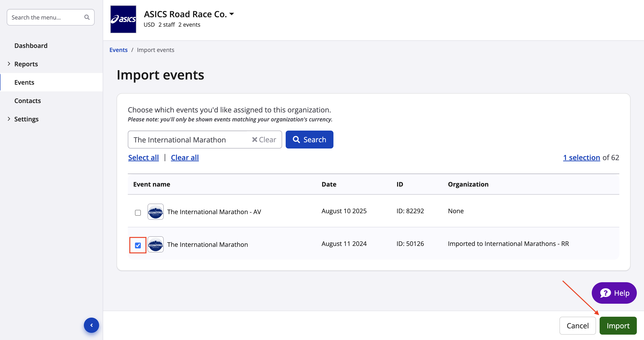Screen dimensions: 644x340
Task: Open Contacts from the sidebar
Action: click(28, 101)
